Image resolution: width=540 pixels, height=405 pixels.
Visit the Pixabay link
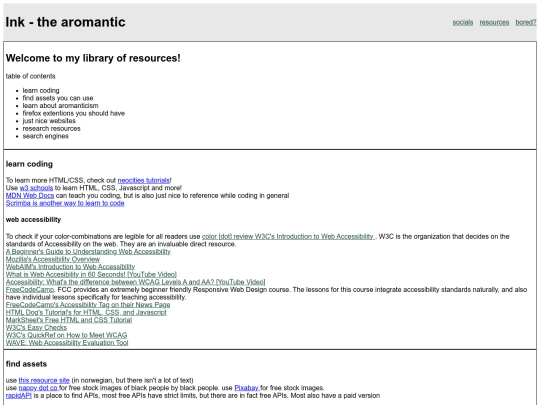(247, 388)
